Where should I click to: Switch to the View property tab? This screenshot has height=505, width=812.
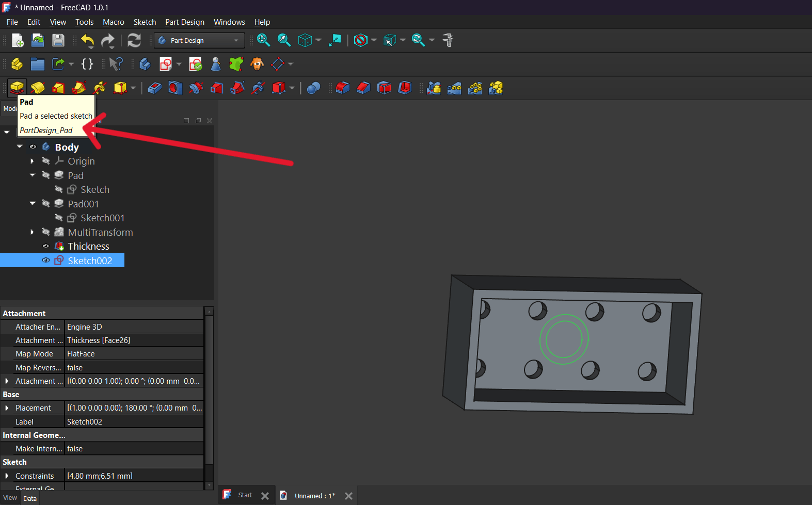[x=10, y=498]
